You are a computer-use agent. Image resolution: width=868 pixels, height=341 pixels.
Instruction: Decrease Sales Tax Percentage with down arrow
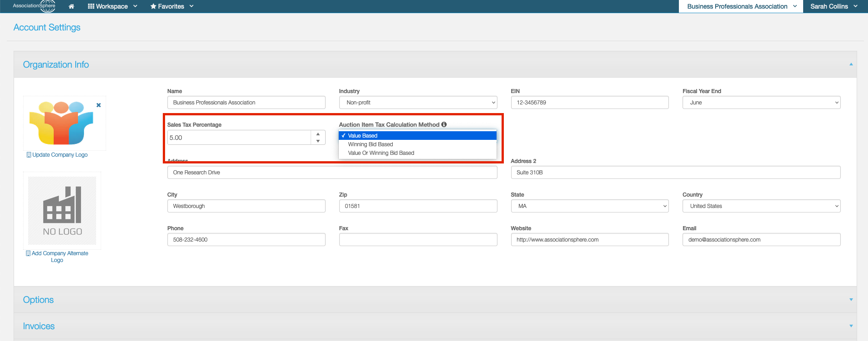(318, 141)
